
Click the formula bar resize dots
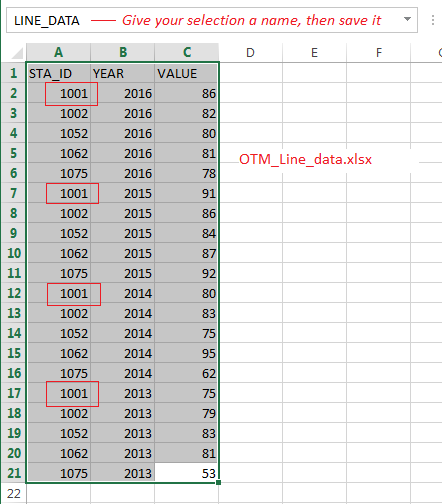pyautogui.click(x=432, y=20)
